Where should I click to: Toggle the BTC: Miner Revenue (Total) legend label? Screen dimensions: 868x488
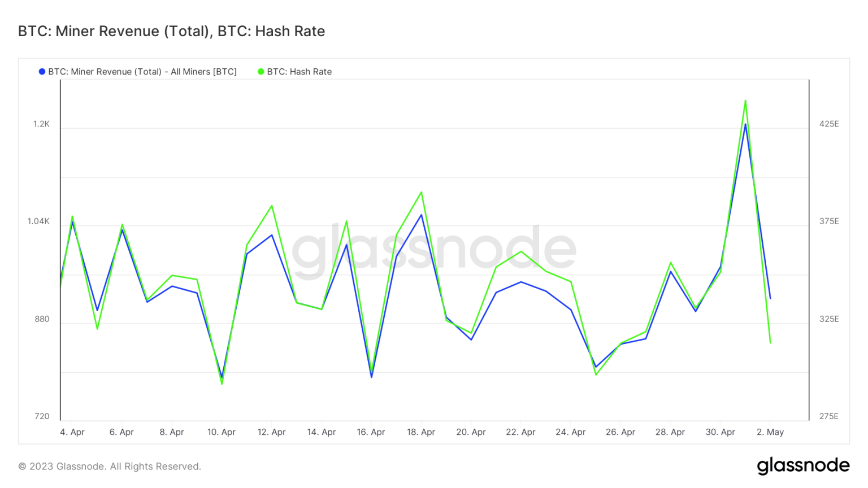[x=142, y=72]
